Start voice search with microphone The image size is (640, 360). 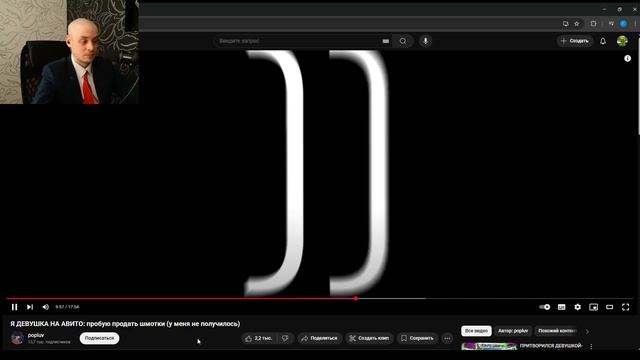coord(425,41)
